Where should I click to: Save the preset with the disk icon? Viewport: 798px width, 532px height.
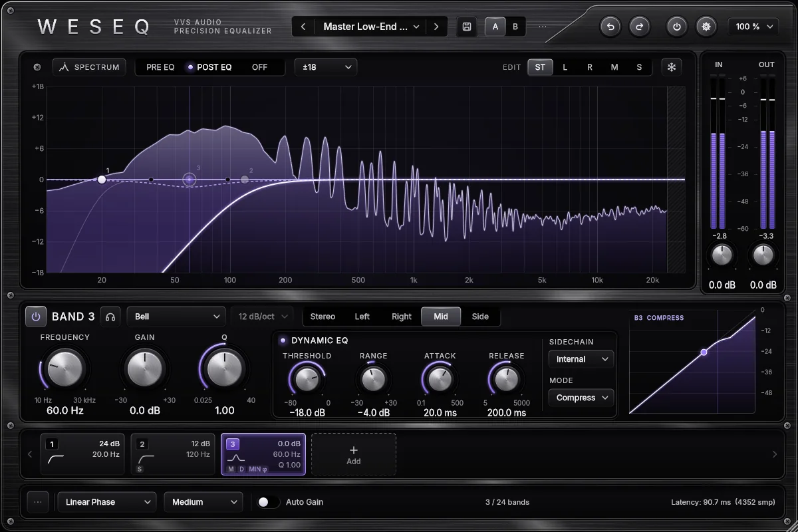tap(467, 27)
